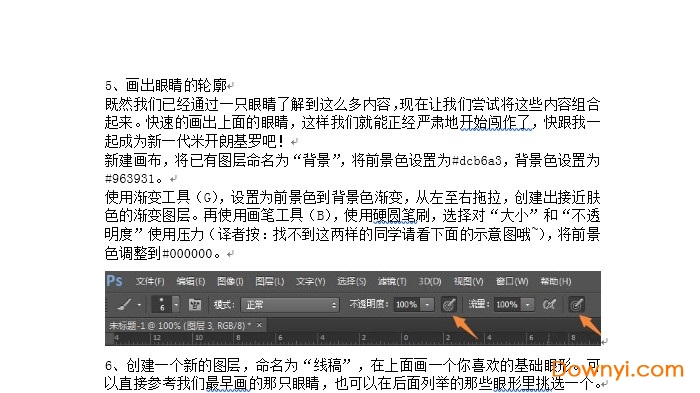Click the horizontal ruler at mark 0

point(405,338)
